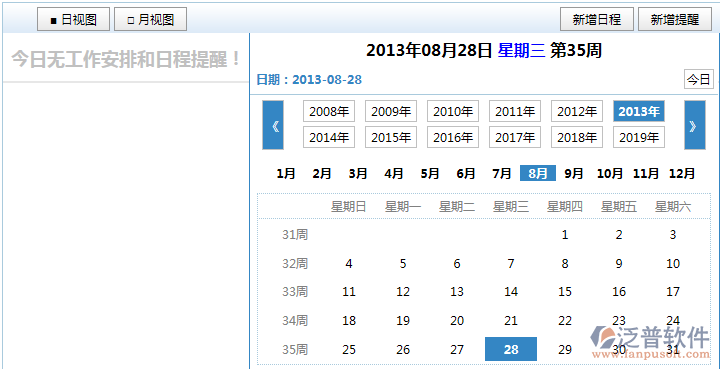Select day 7 in calendar
This screenshot has width=720, height=370.
click(x=511, y=264)
